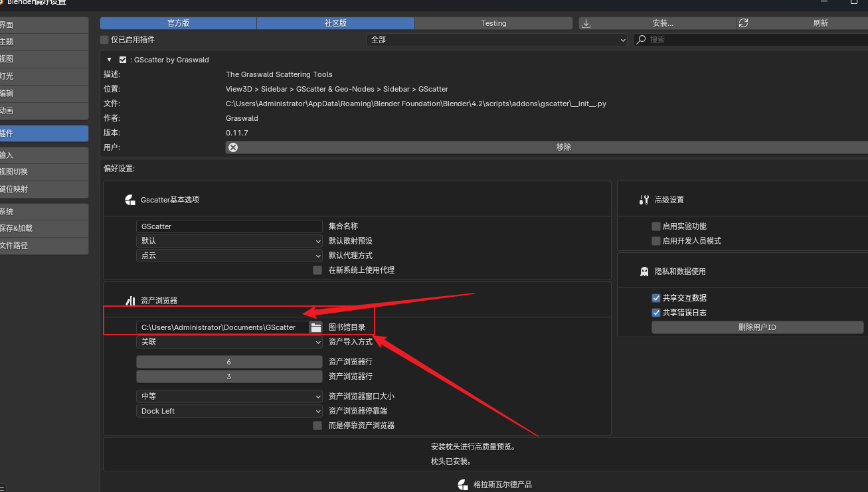Click the 刷新 button
The image size is (868, 492).
coord(802,23)
